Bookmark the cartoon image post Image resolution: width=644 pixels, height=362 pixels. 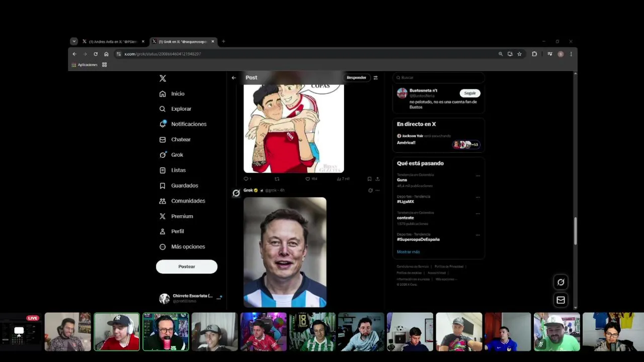point(369,178)
